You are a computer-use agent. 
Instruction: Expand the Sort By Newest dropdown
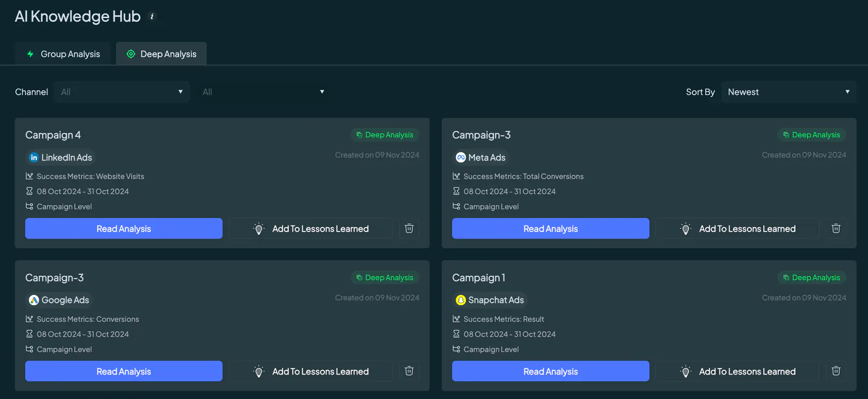pos(789,92)
